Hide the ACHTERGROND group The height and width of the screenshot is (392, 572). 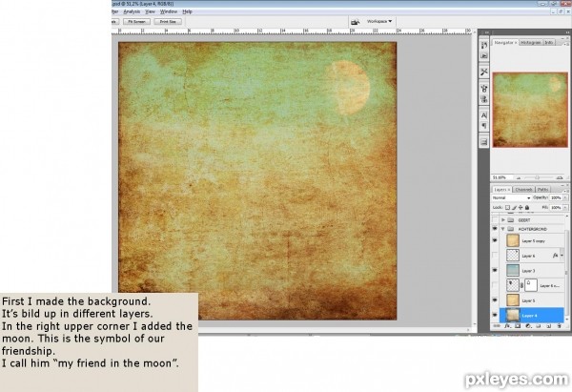click(495, 229)
